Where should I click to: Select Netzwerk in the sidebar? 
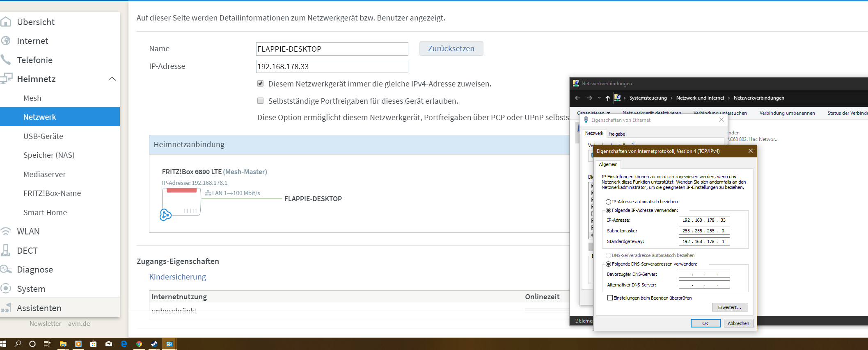point(60,117)
